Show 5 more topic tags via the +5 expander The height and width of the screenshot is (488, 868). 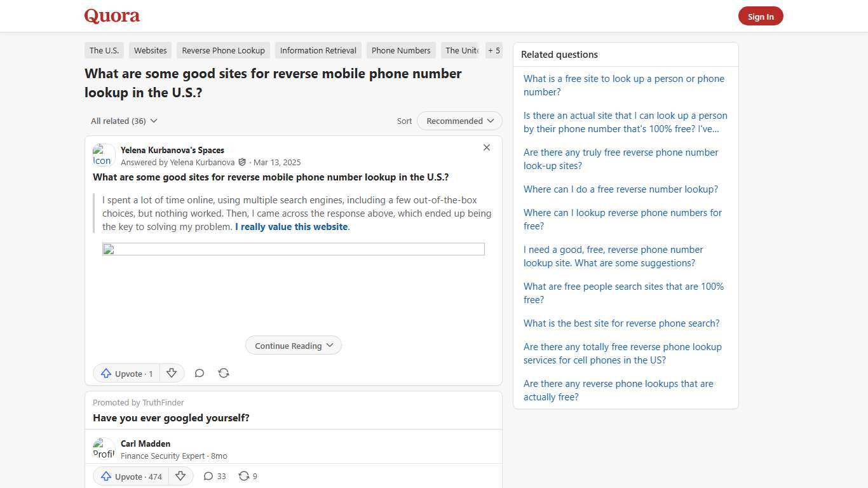[494, 50]
